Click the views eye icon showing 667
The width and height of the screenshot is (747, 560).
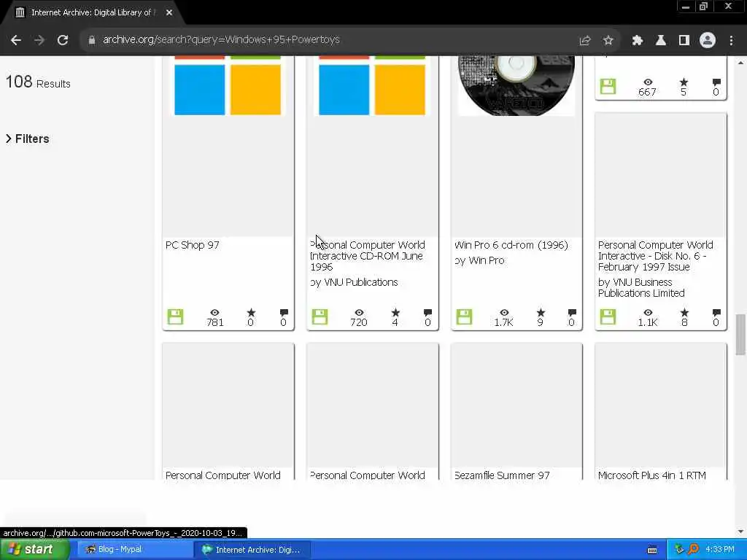pyautogui.click(x=648, y=82)
